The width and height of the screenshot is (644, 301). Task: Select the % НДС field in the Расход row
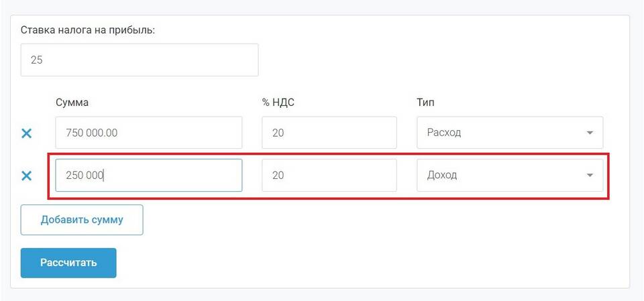point(329,133)
